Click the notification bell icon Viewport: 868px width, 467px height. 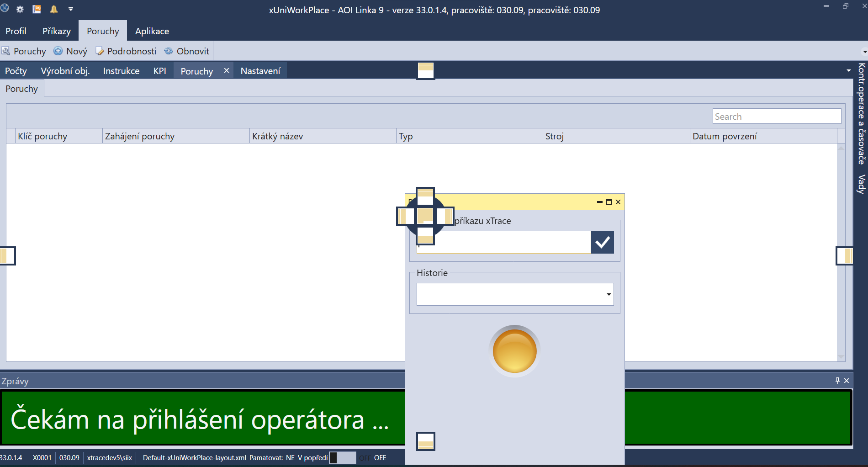coord(54,9)
